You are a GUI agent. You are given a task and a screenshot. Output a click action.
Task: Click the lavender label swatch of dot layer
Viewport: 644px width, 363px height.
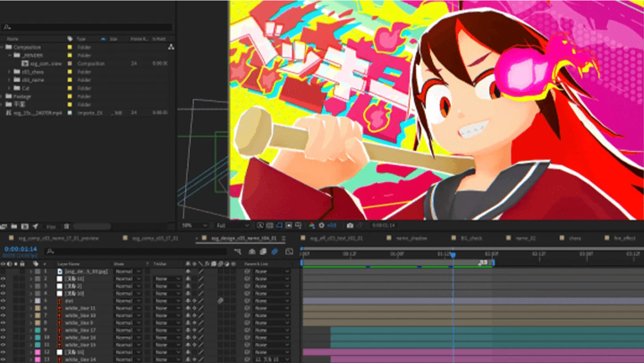pyautogui.click(x=38, y=301)
